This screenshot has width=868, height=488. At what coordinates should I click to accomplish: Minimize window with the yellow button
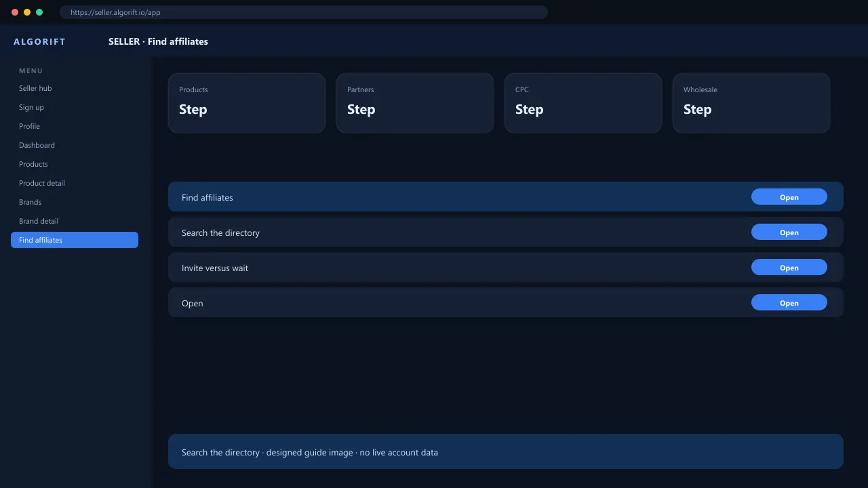click(27, 12)
